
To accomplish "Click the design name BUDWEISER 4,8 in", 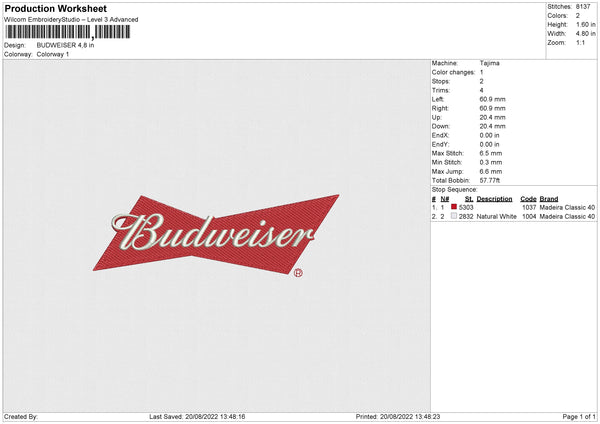I will point(65,45).
